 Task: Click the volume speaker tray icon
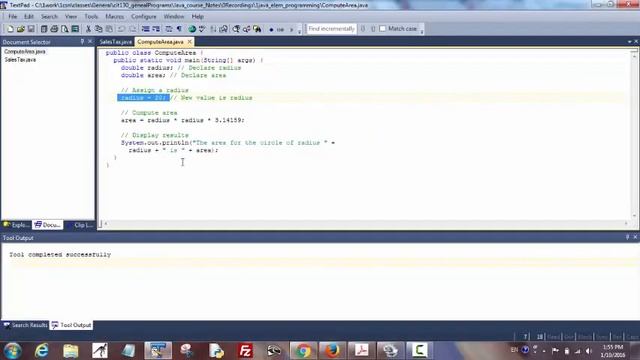[589, 351]
